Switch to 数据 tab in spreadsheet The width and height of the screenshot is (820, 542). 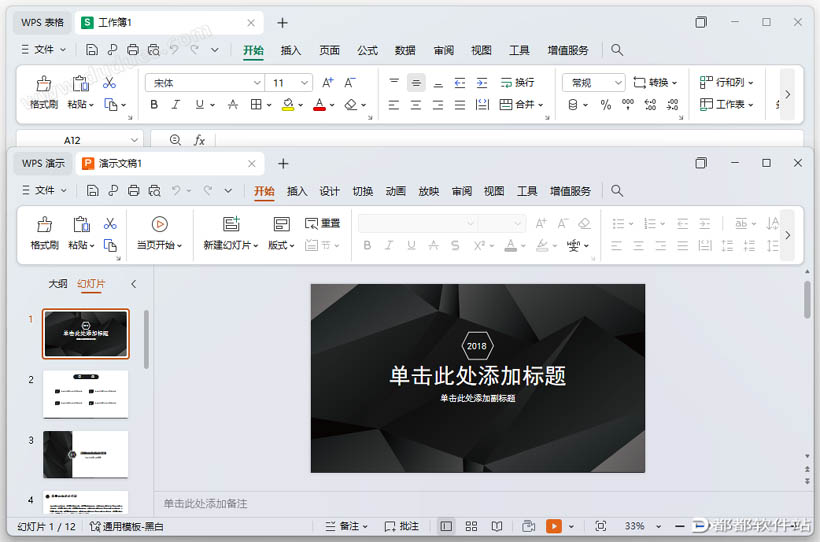pyautogui.click(x=405, y=50)
